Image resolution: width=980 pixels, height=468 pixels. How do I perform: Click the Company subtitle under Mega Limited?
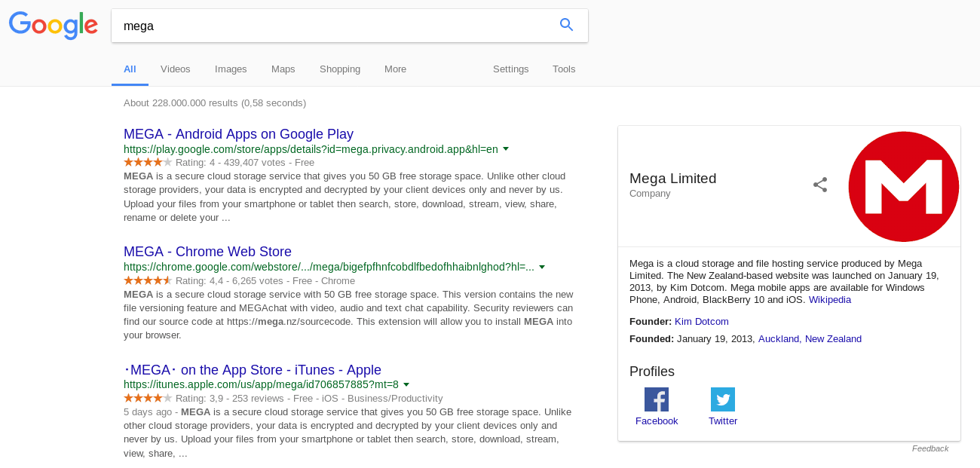click(650, 194)
